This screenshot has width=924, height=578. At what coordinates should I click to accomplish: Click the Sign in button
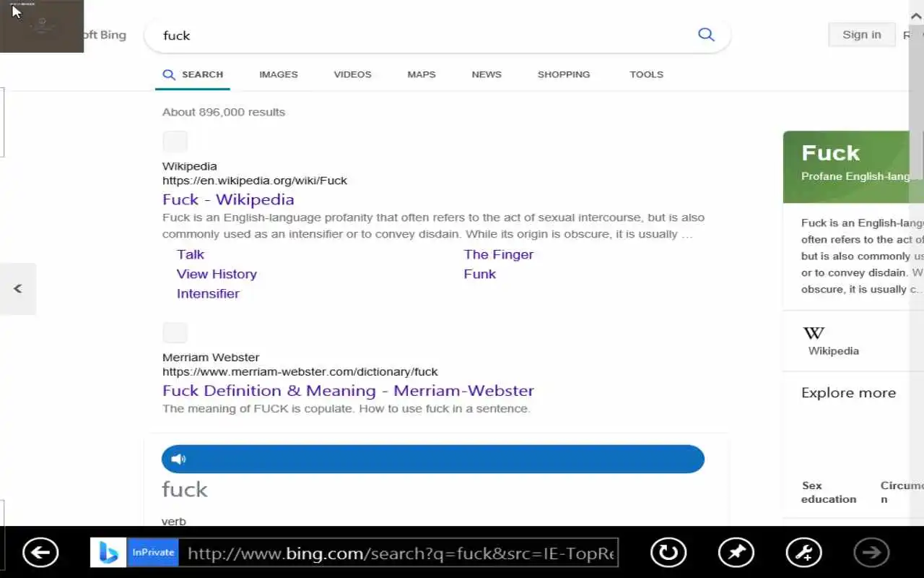pyautogui.click(x=861, y=35)
